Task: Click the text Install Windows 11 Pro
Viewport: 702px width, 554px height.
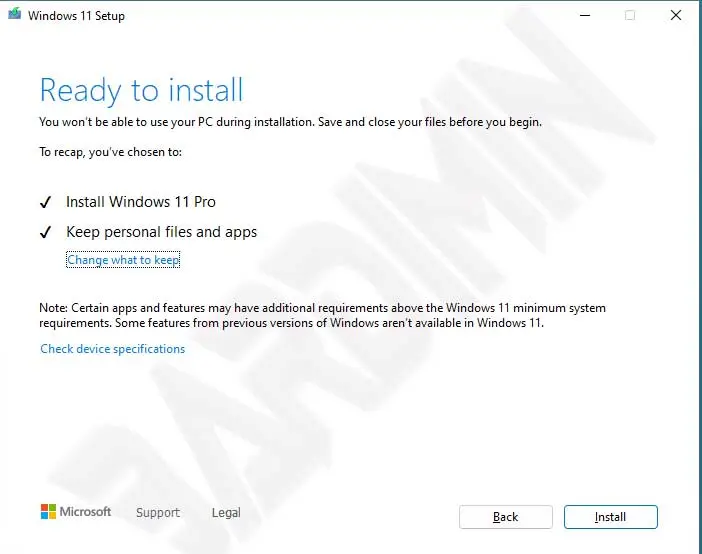Action: click(x=141, y=202)
